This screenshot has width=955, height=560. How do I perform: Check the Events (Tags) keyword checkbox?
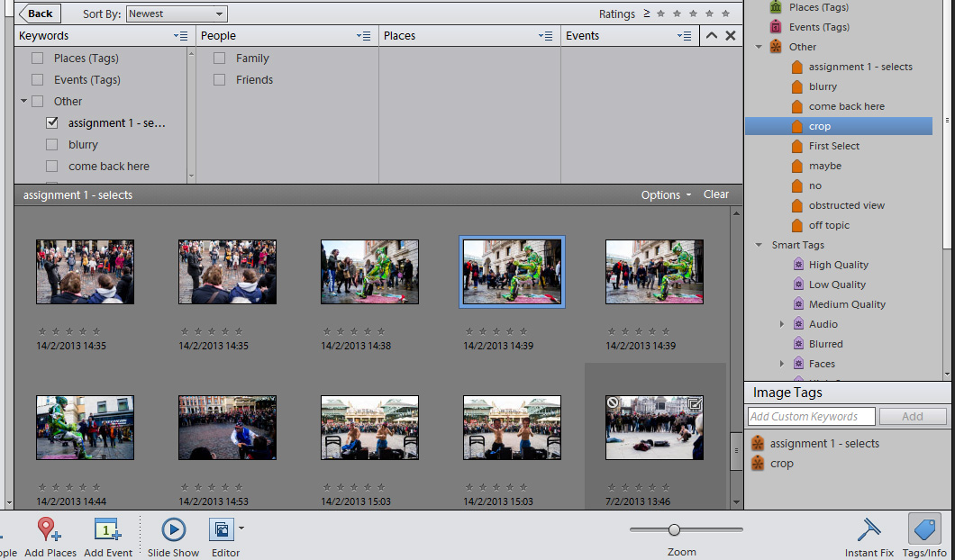pyautogui.click(x=38, y=80)
